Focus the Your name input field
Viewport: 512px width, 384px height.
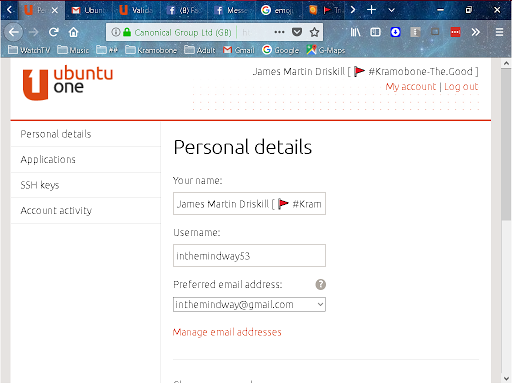pyautogui.click(x=249, y=204)
